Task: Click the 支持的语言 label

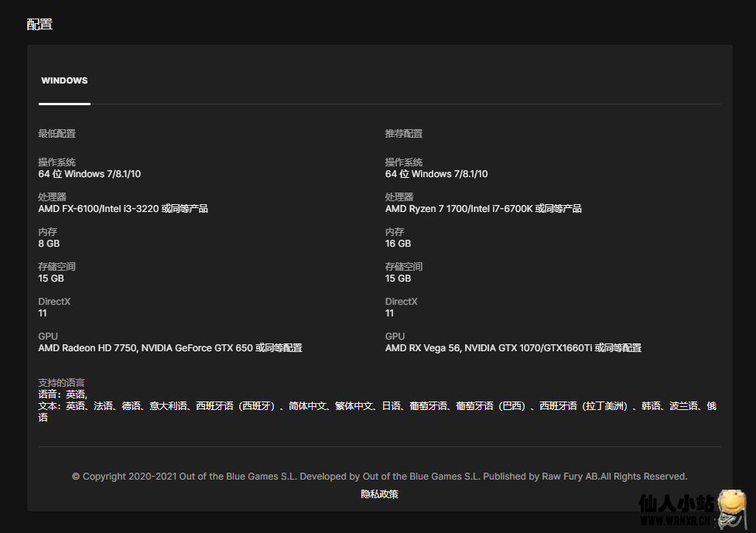Action: (61, 383)
